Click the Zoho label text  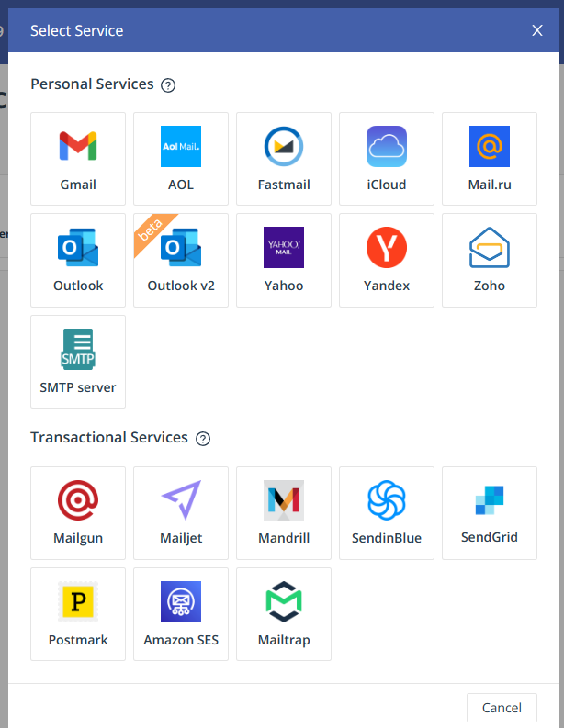(x=490, y=286)
